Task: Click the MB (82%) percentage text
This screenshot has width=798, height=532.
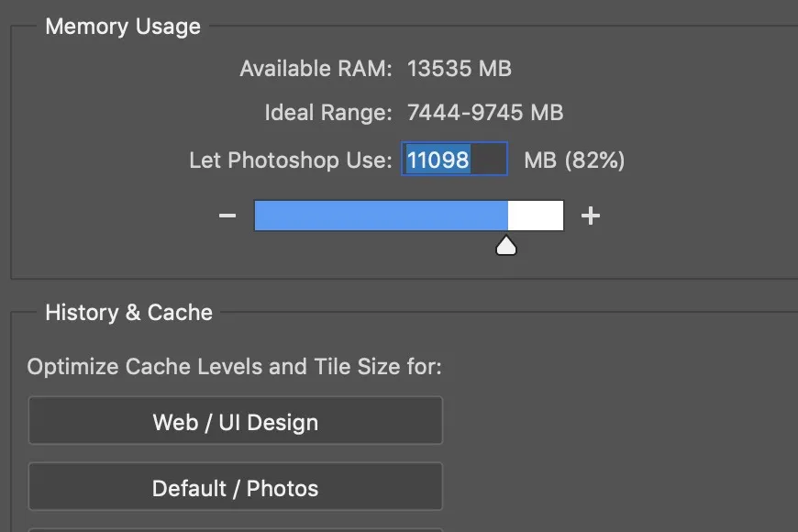Action: click(574, 161)
